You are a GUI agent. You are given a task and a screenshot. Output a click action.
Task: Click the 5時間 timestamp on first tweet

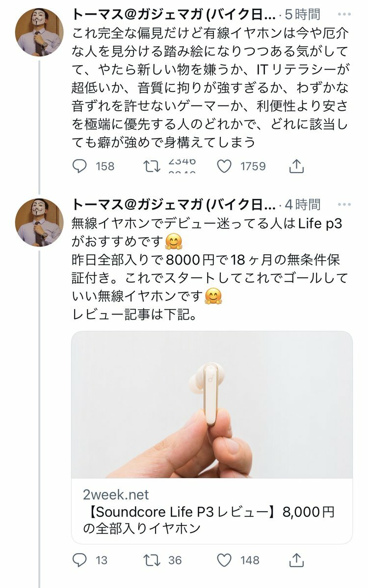pos(304,14)
